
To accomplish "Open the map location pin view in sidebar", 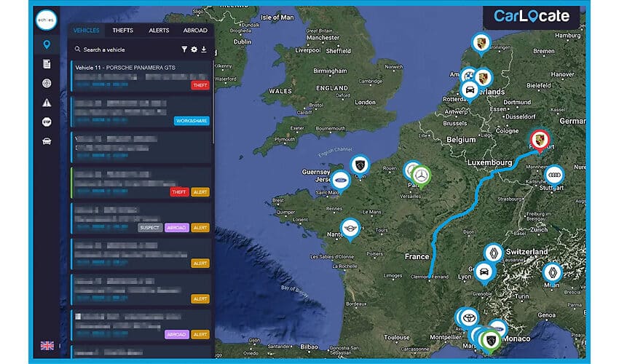I will click(x=47, y=45).
